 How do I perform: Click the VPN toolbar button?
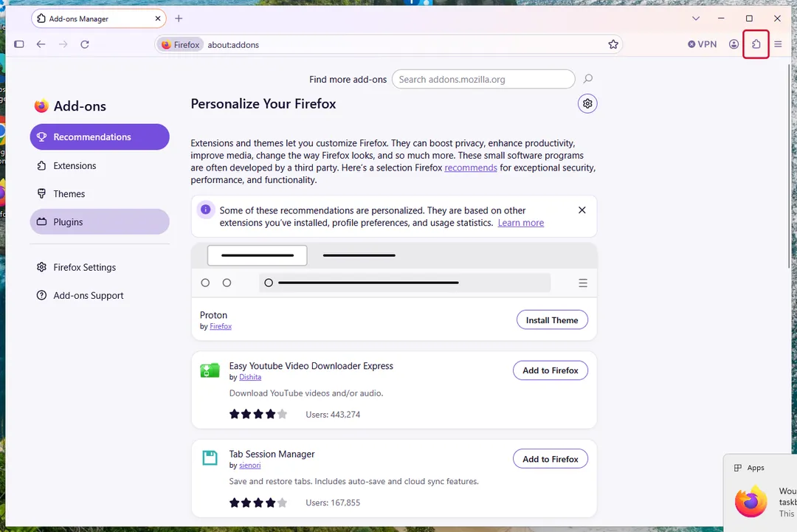(x=703, y=44)
